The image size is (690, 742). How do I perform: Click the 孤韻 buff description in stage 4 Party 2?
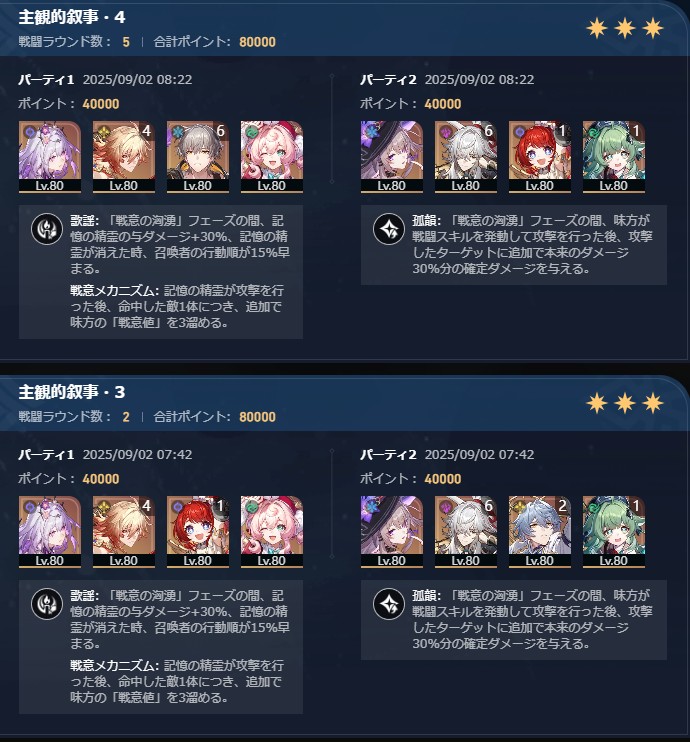(x=532, y=244)
